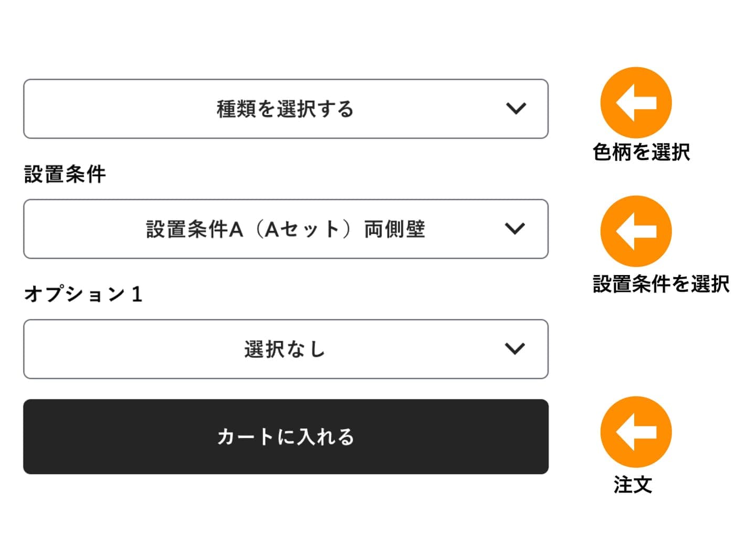
Task: Click the chevron in the 設置条件A box
Action: click(x=514, y=229)
